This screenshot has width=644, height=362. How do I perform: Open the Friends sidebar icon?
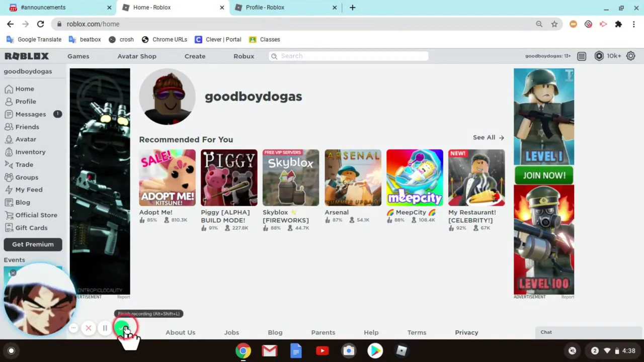tap(9, 127)
